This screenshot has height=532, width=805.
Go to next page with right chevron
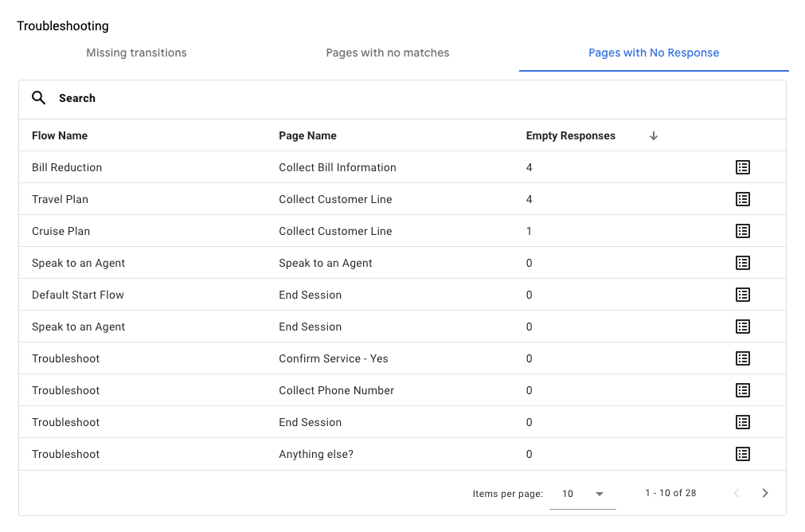[764, 493]
